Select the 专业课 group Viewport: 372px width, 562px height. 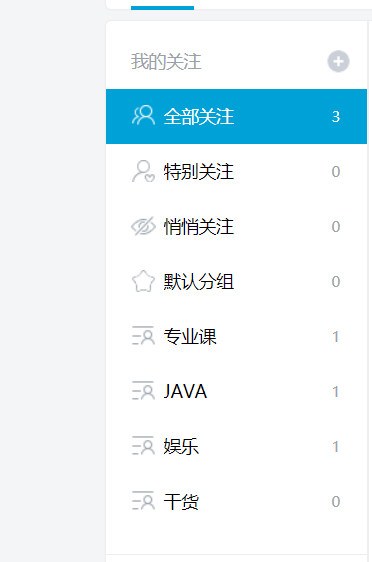tap(237, 337)
